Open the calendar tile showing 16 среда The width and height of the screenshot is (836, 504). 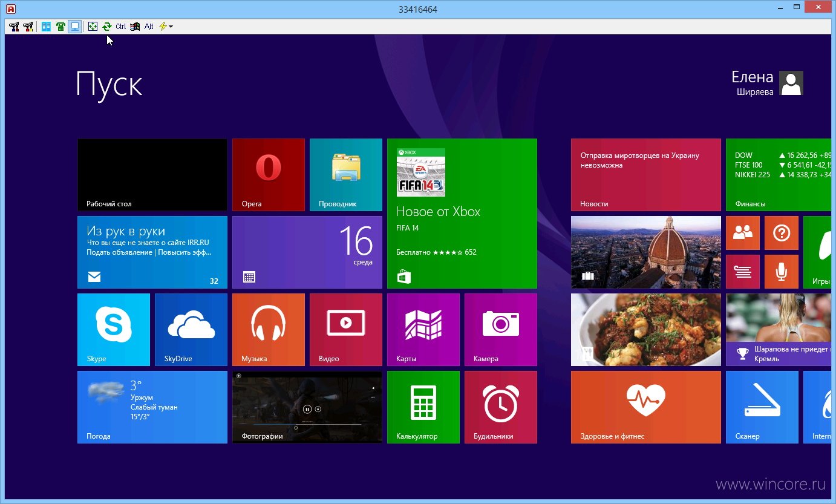[x=307, y=252]
